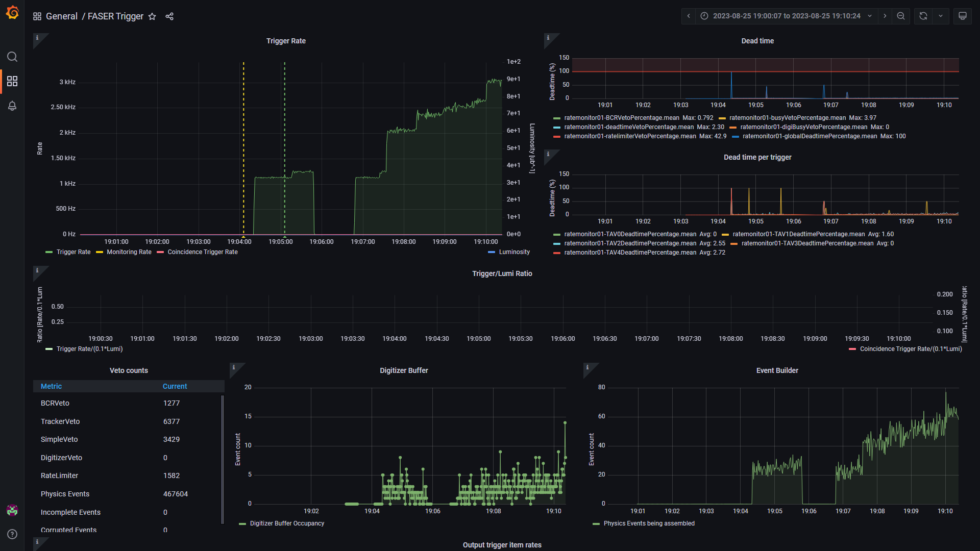
Task: Toggle the Luminosity series visibility
Action: point(512,252)
